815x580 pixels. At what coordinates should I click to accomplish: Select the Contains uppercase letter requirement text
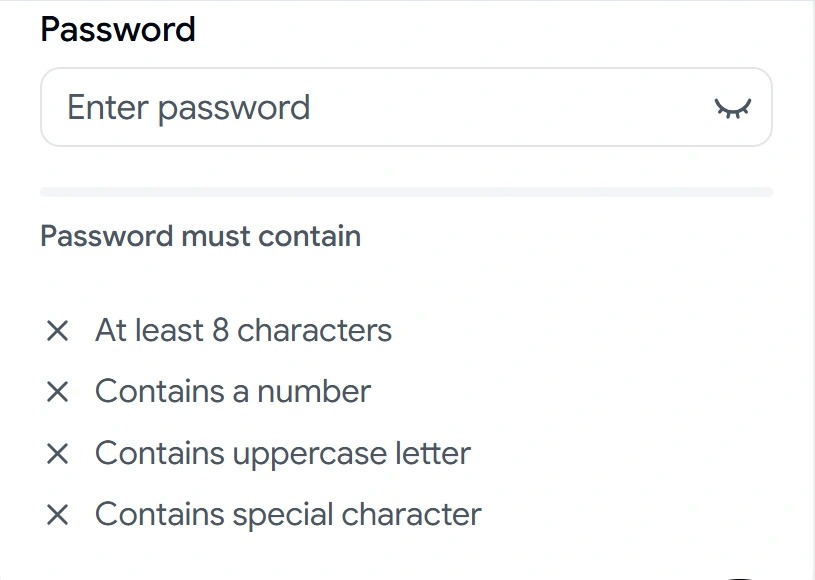(x=283, y=454)
